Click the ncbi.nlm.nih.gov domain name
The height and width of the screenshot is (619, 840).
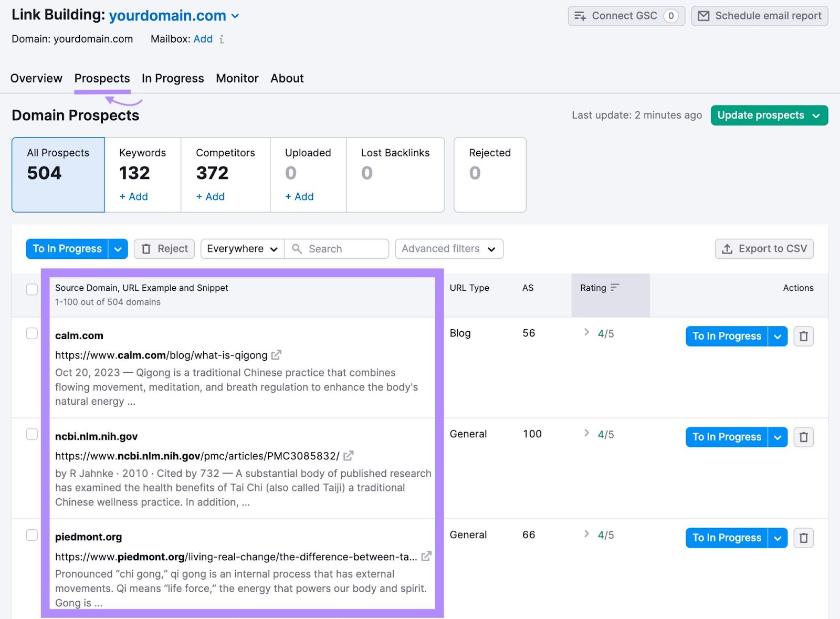point(96,436)
